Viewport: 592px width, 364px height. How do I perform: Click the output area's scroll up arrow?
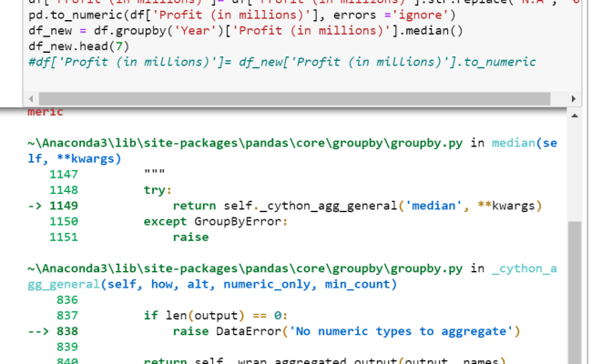pyautogui.click(x=575, y=116)
